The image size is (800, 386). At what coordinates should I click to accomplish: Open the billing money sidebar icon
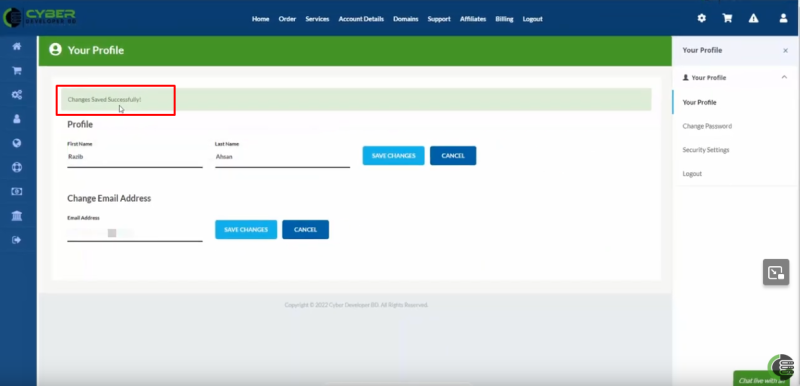tap(17, 191)
